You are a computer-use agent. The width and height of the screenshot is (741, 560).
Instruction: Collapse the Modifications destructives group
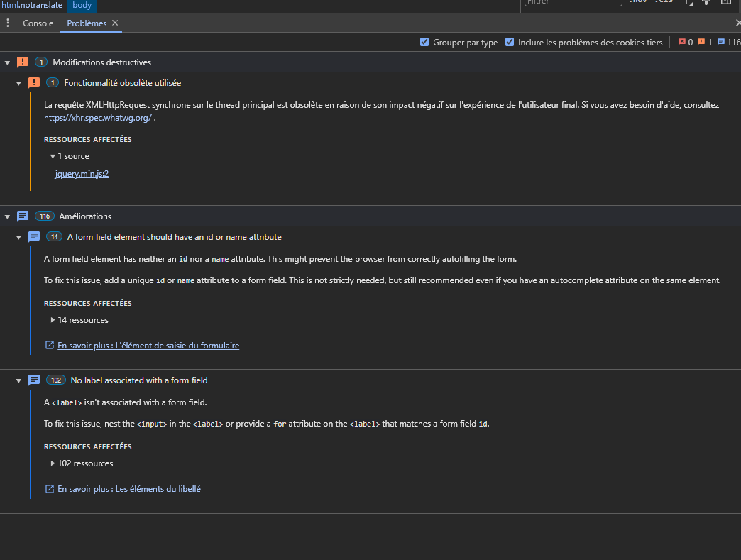7,62
